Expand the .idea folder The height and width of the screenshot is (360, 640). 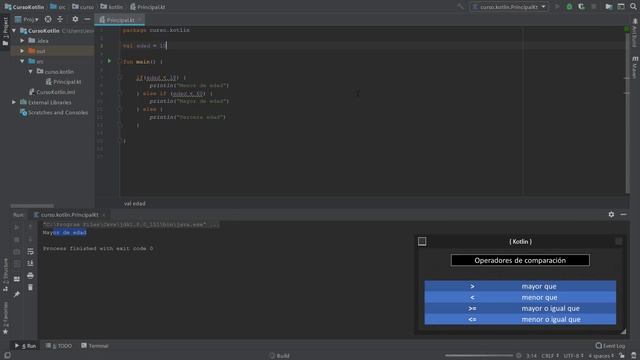[x=22, y=41]
